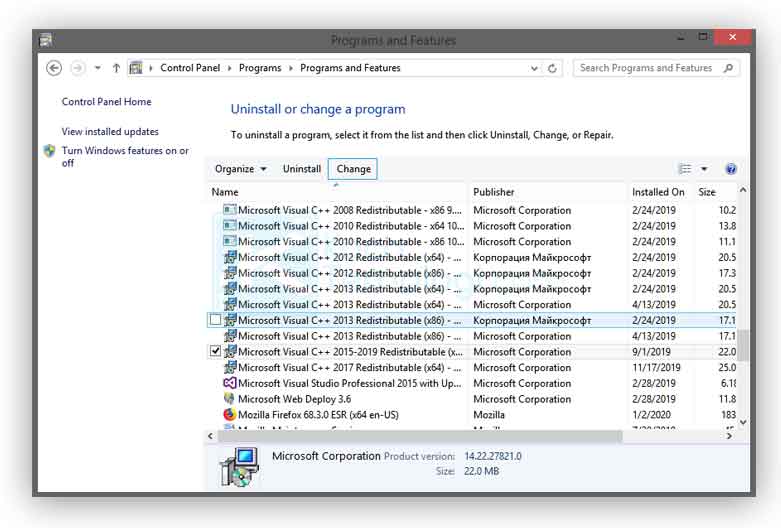
Task: Click the Mozilla Firefox 68.3.0 ESR icon
Action: point(230,414)
